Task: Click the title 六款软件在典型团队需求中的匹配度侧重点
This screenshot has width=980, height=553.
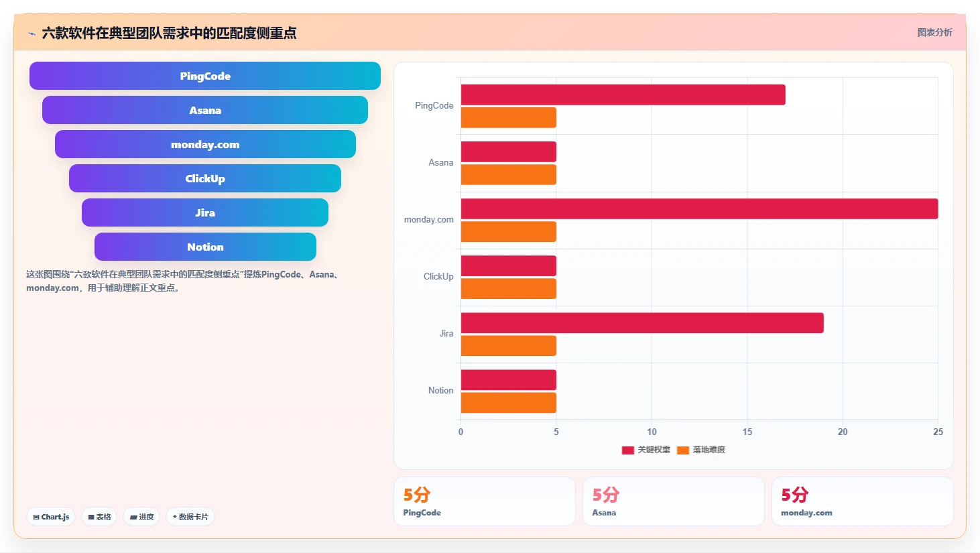Action: pos(169,33)
